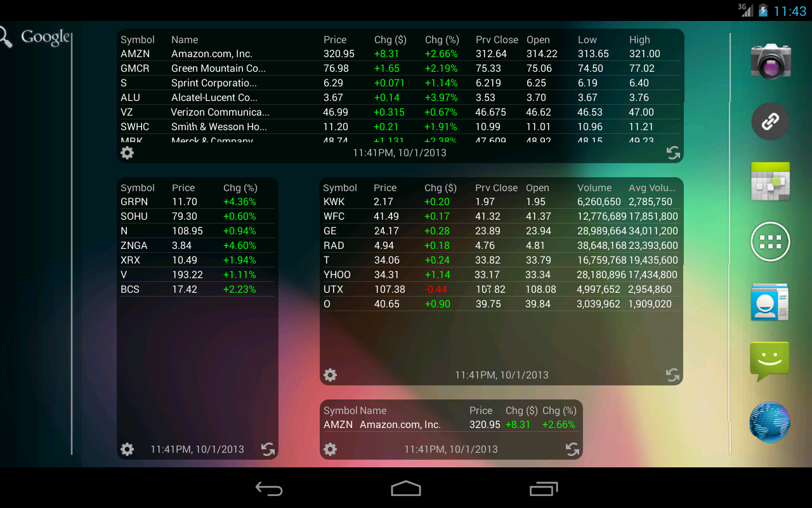Refresh the stock widget listing GRPN
The width and height of the screenshot is (812, 508).
pos(268,450)
